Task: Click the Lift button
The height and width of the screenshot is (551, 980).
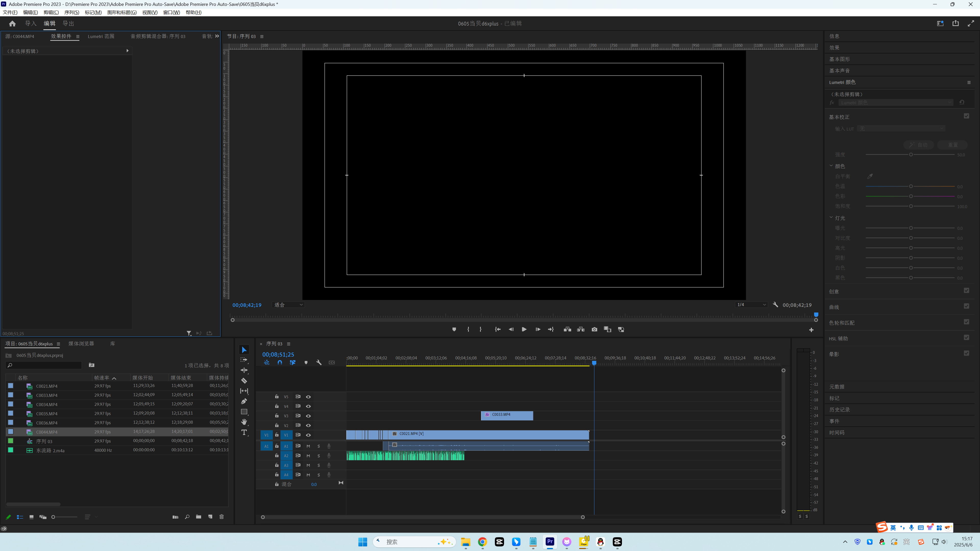Action: [567, 329]
